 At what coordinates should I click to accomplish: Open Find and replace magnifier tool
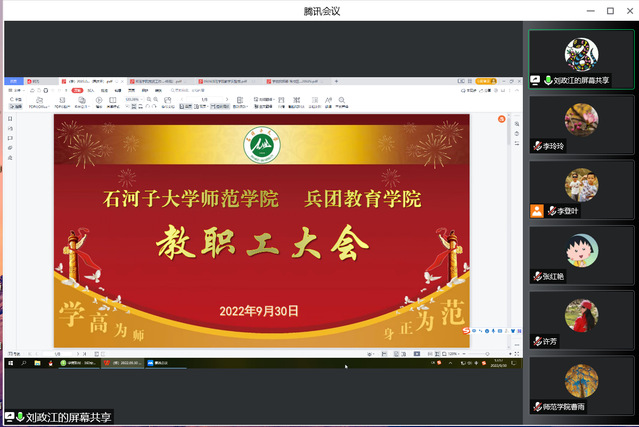342,102
